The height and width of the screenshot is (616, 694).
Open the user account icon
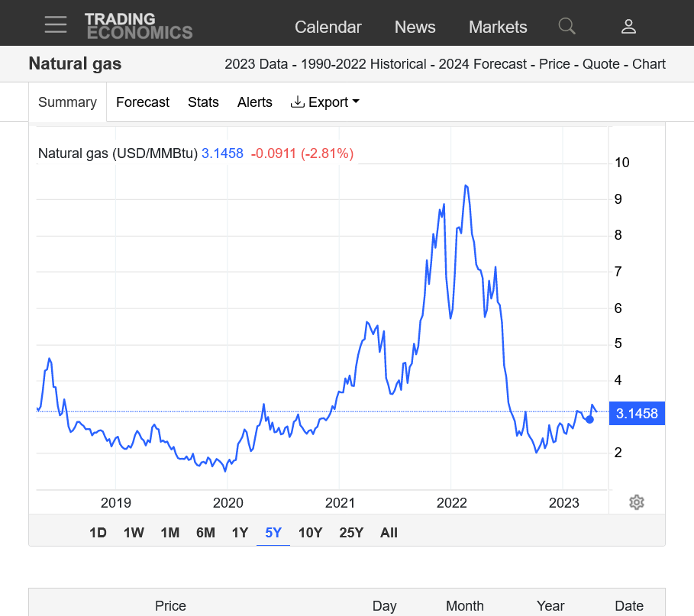[x=628, y=27]
